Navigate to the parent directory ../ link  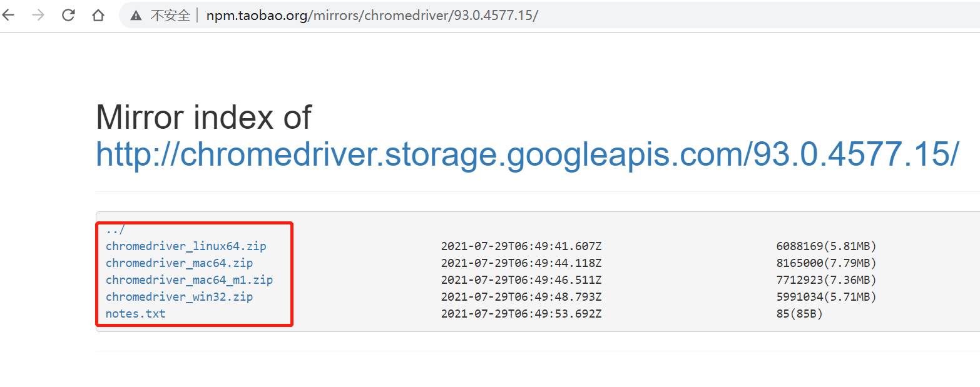coord(115,229)
